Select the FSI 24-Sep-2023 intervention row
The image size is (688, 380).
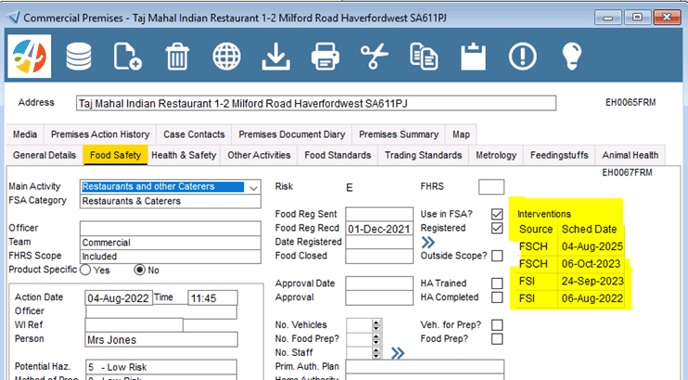570,281
